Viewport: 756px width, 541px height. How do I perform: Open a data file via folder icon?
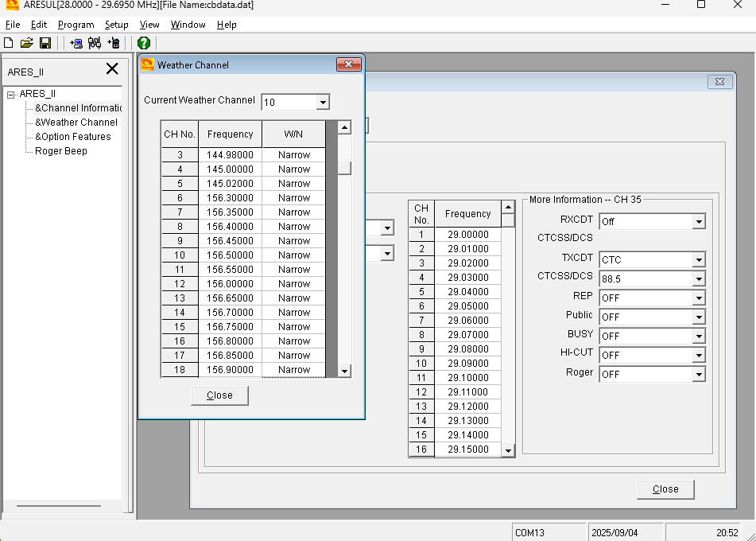(x=26, y=43)
